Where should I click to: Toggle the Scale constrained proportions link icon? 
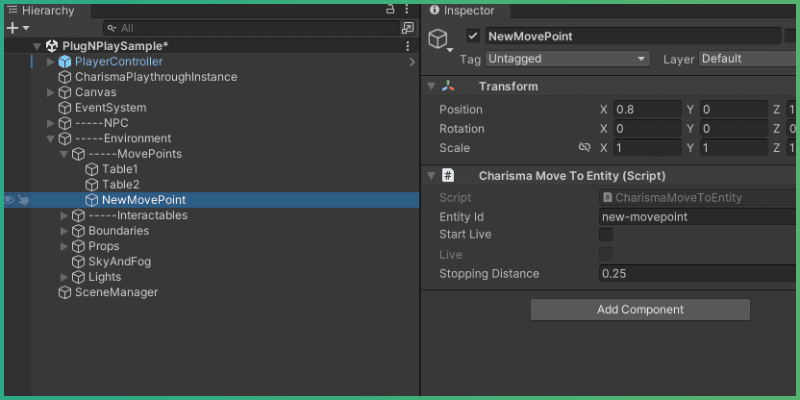[x=585, y=148]
